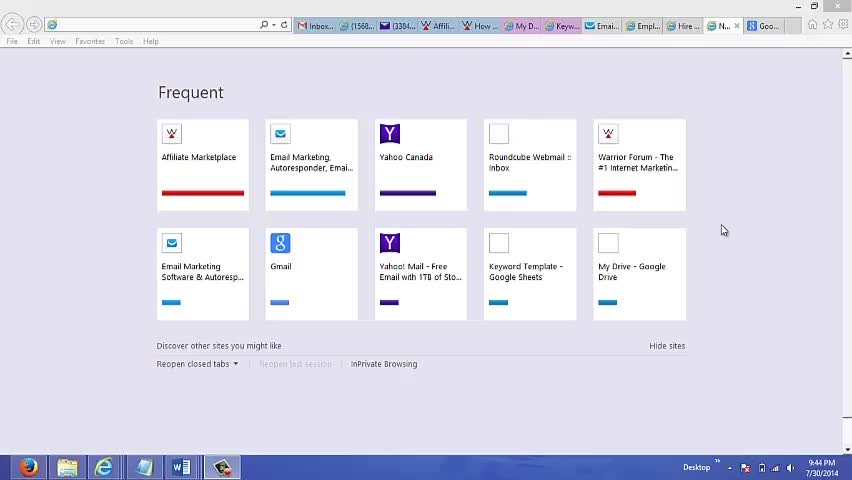Open Email Marketing, Autoresponder tile
Viewport: 852px width, 480px height.
311,165
